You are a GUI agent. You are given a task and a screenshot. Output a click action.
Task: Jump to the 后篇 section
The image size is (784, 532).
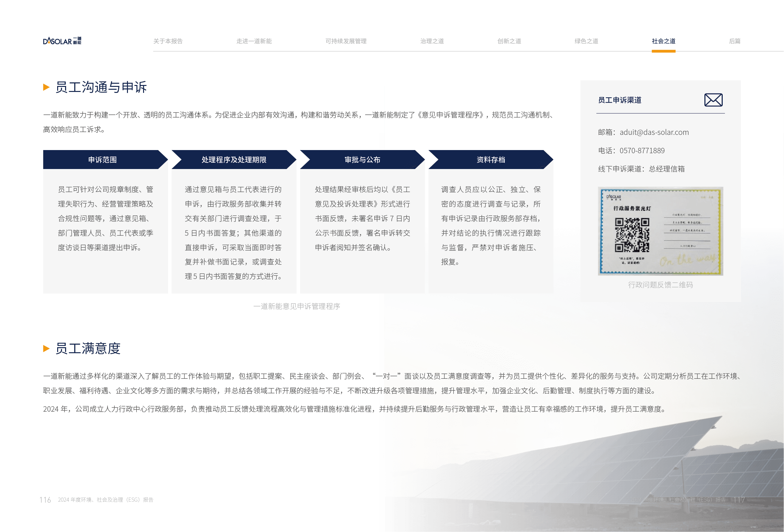734,41
